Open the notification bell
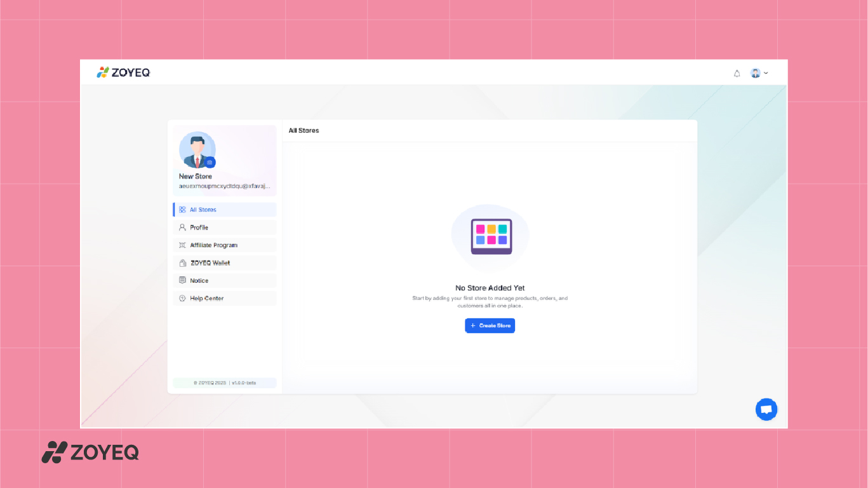Viewport: 868px width, 488px height. point(737,73)
